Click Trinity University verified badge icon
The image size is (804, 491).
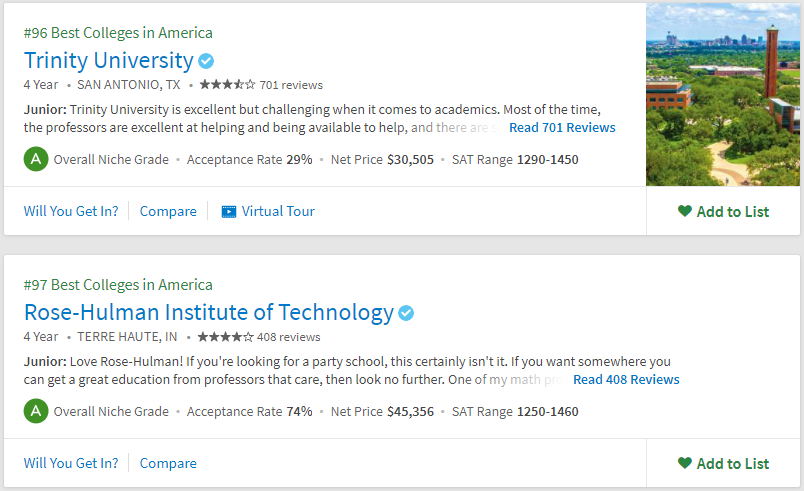[x=206, y=61]
